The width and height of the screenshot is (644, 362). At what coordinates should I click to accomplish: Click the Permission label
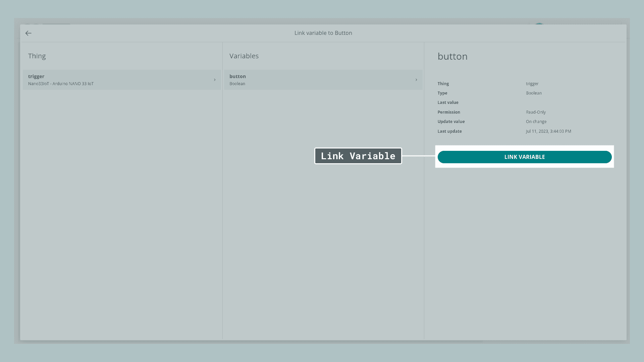click(448, 112)
